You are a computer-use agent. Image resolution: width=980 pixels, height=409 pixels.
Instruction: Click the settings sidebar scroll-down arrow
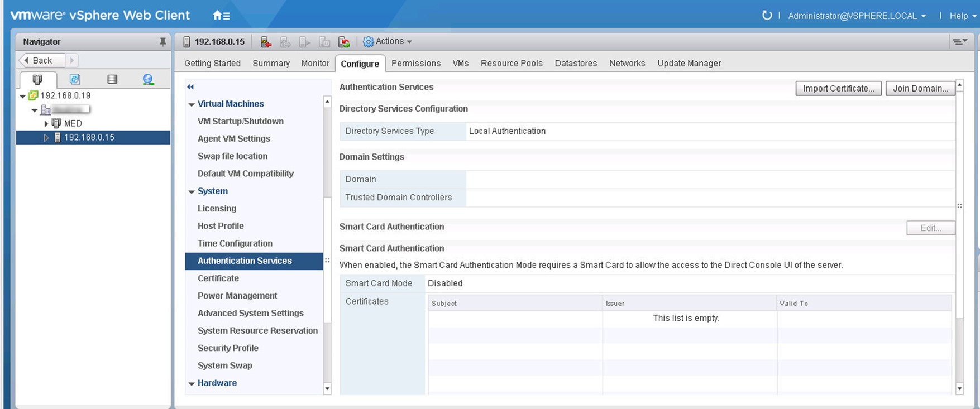327,389
